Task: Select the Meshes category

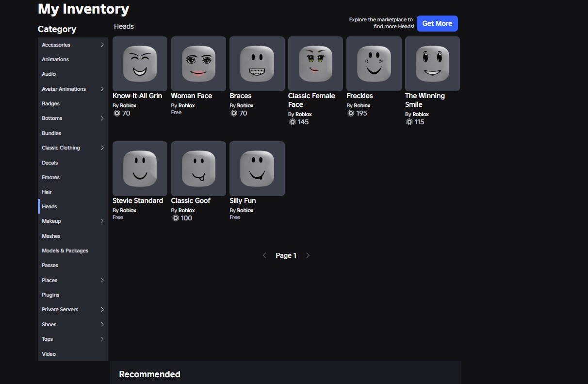Action: pos(73,236)
